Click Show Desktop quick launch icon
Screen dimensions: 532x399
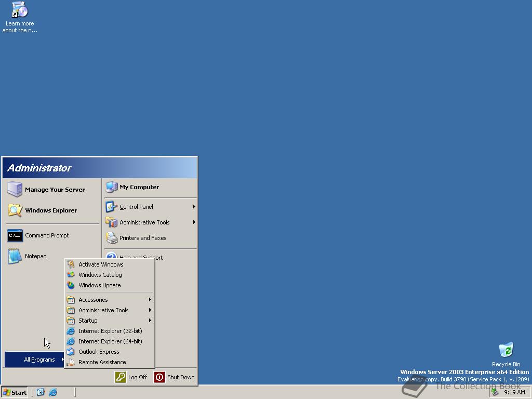pyautogui.click(x=41, y=392)
